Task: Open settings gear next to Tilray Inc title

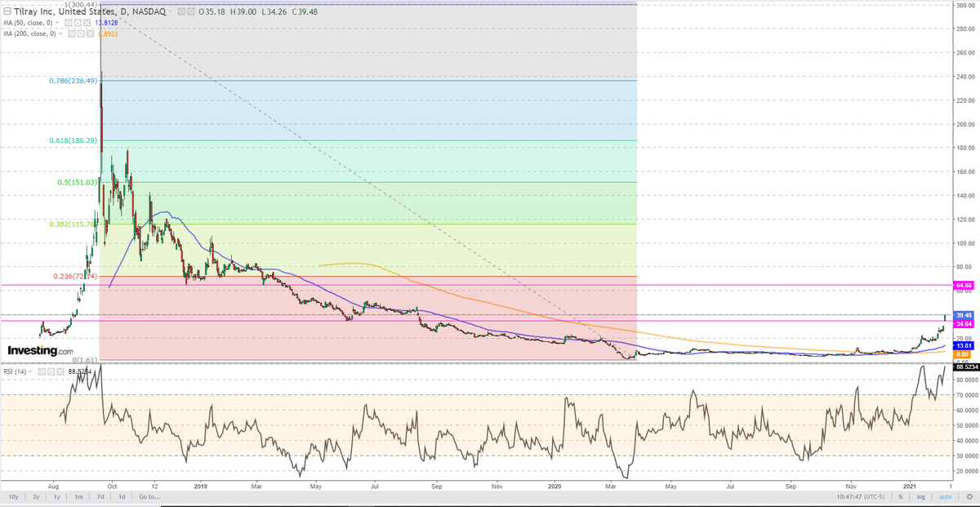Action: pyautogui.click(x=190, y=11)
